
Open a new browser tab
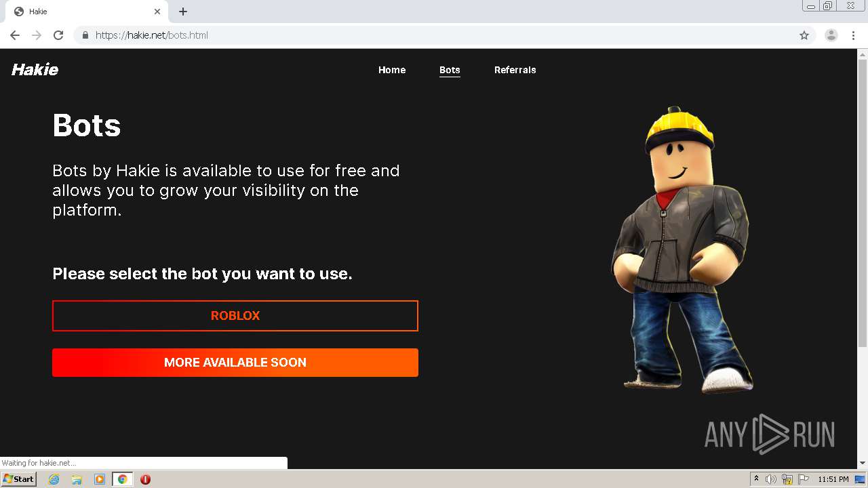point(183,12)
